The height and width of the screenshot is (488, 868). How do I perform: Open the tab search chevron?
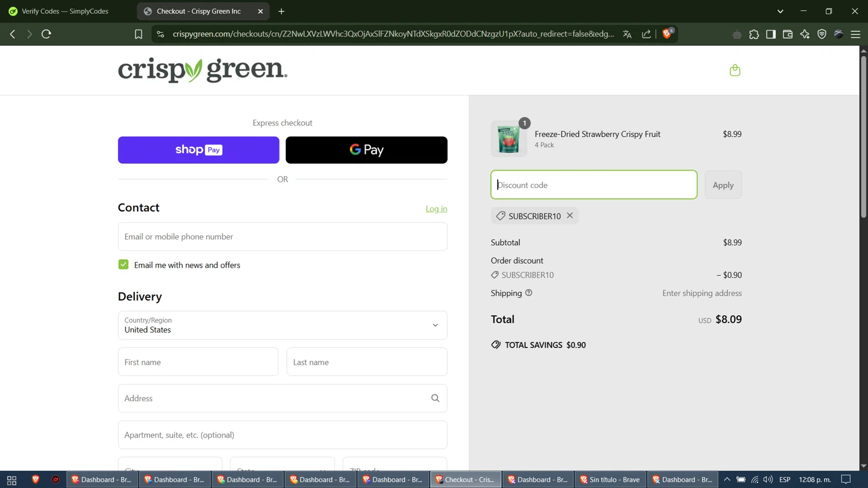pyautogui.click(x=780, y=12)
